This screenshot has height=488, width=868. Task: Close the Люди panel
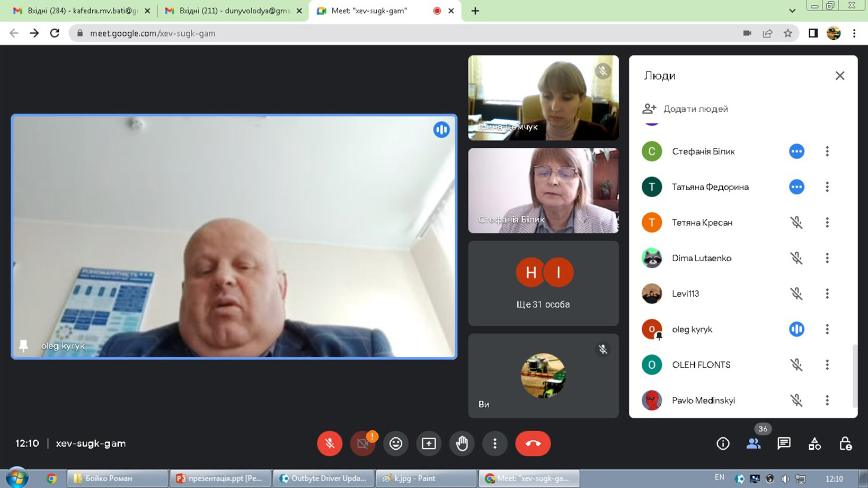click(x=840, y=76)
